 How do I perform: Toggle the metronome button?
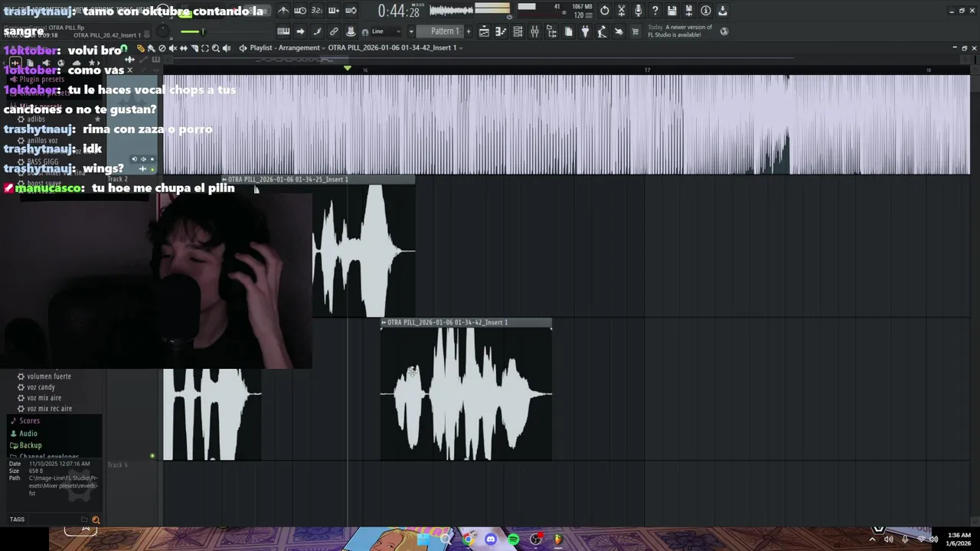(283, 11)
